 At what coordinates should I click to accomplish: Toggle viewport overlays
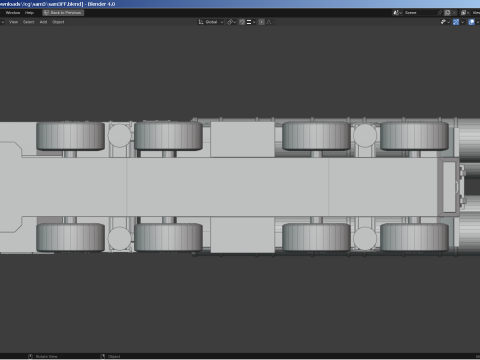coord(471,22)
